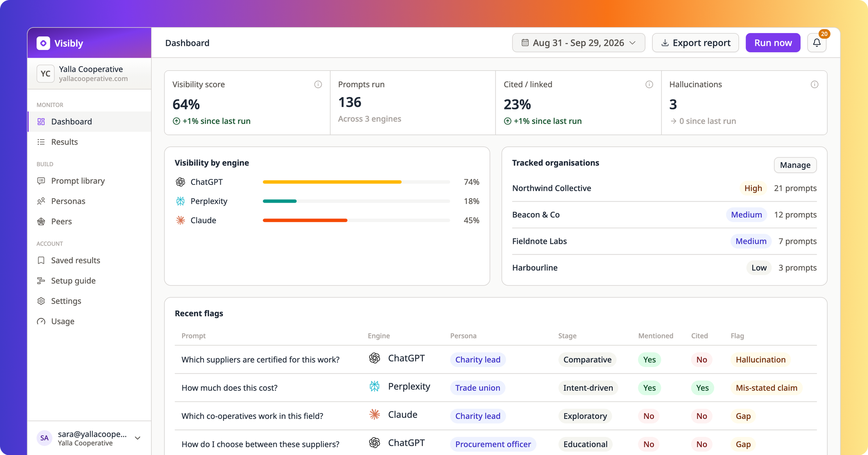Click the Hallucination flag badge
The width and height of the screenshot is (868, 455).
coord(760,360)
